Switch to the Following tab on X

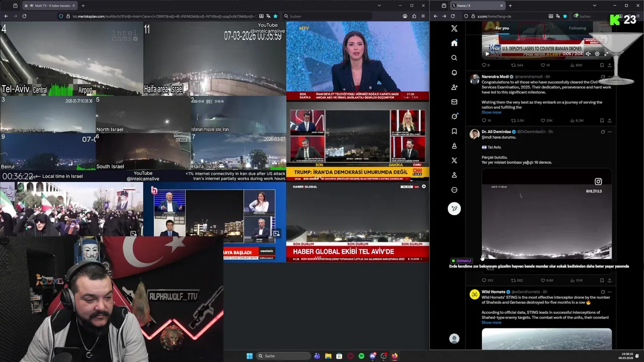tap(578, 28)
